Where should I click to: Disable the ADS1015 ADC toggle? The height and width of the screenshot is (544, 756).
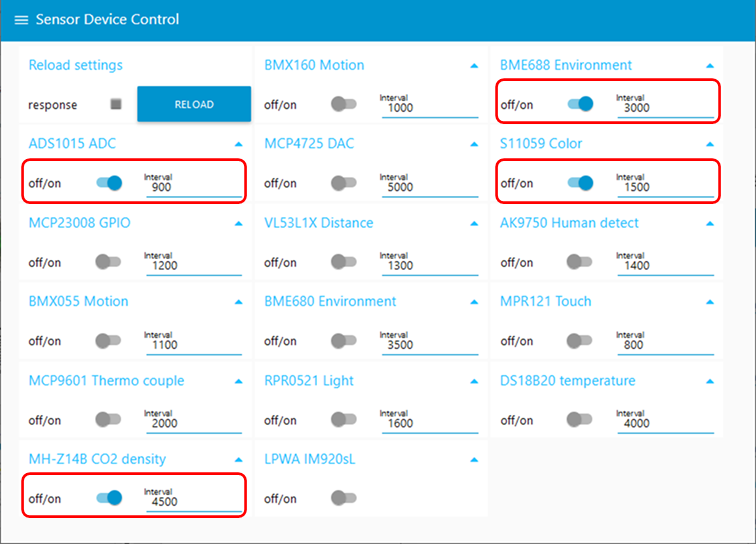(109, 183)
